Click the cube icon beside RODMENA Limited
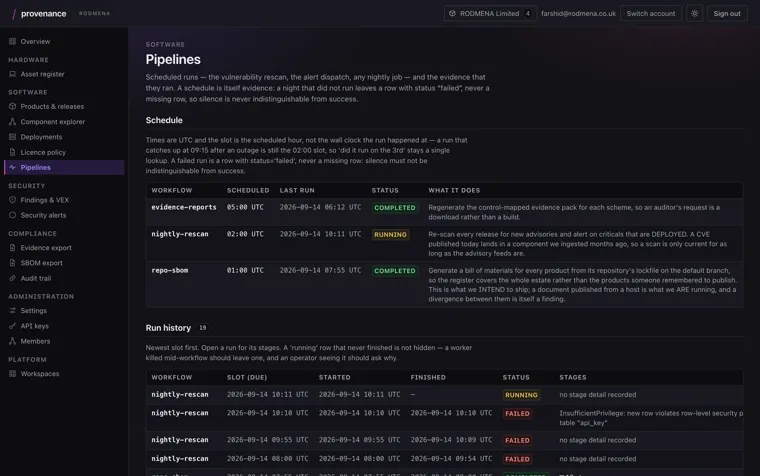This screenshot has height=476, width=760. 452,14
